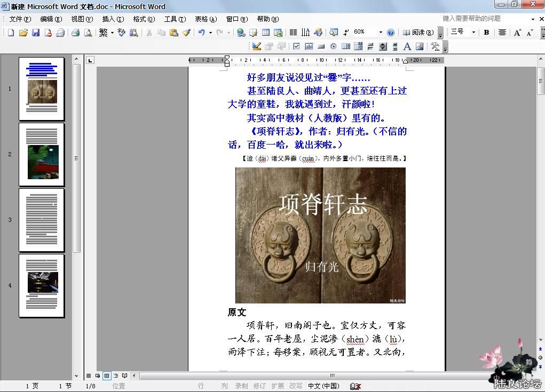This screenshot has width=545, height=392.
Task: Expand the font size 三号 dropdown
Action: (x=473, y=33)
